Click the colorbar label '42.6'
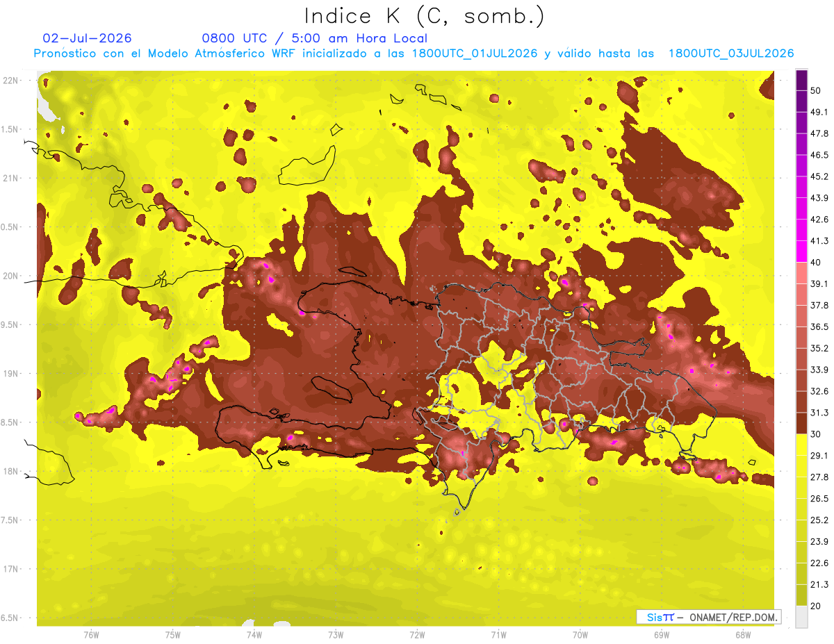Viewport: 834px width, 644px height. pyautogui.click(x=819, y=220)
